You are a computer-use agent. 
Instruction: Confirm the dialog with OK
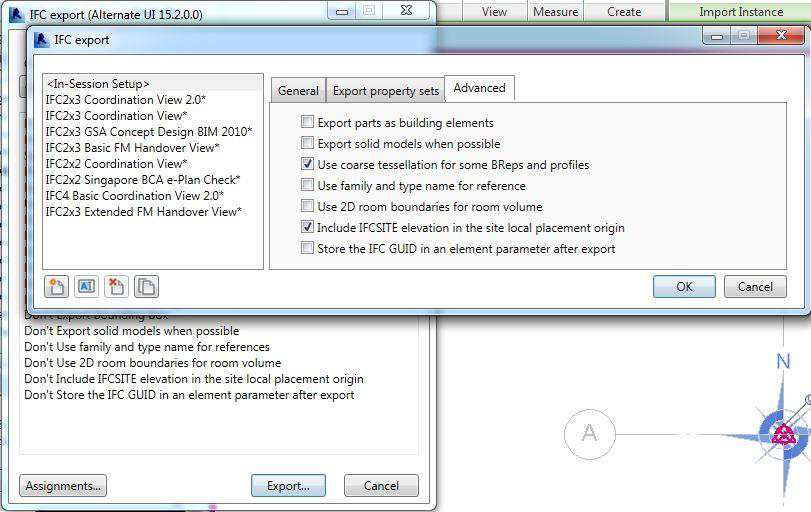(x=684, y=287)
